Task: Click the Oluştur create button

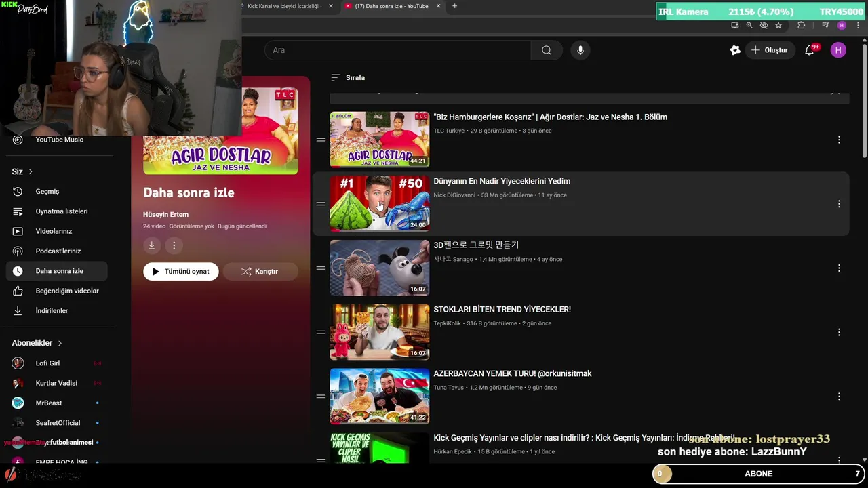Action: [770, 50]
